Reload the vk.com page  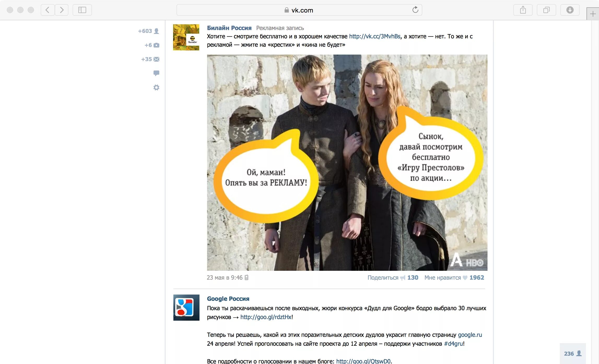415,10
